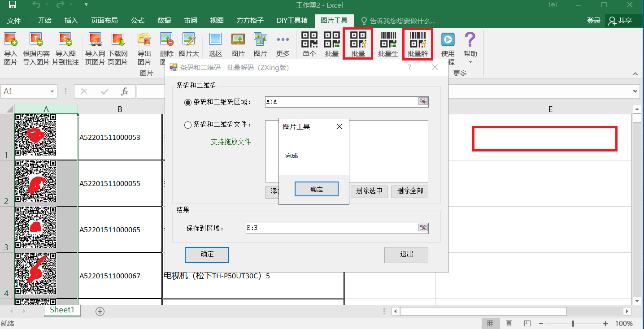
Task: Switch to the 开始 tab
Action: pyautogui.click(x=44, y=21)
